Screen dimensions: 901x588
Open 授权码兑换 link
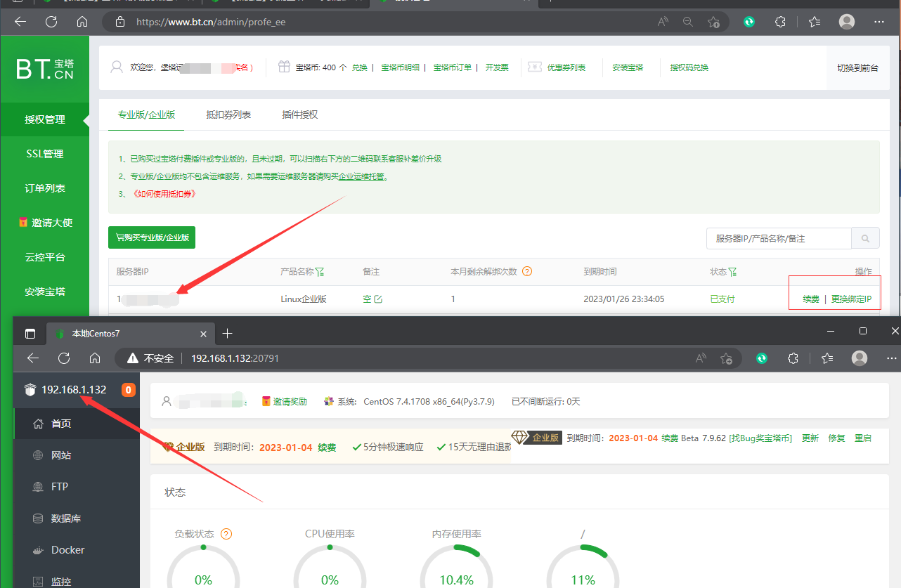(689, 67)
